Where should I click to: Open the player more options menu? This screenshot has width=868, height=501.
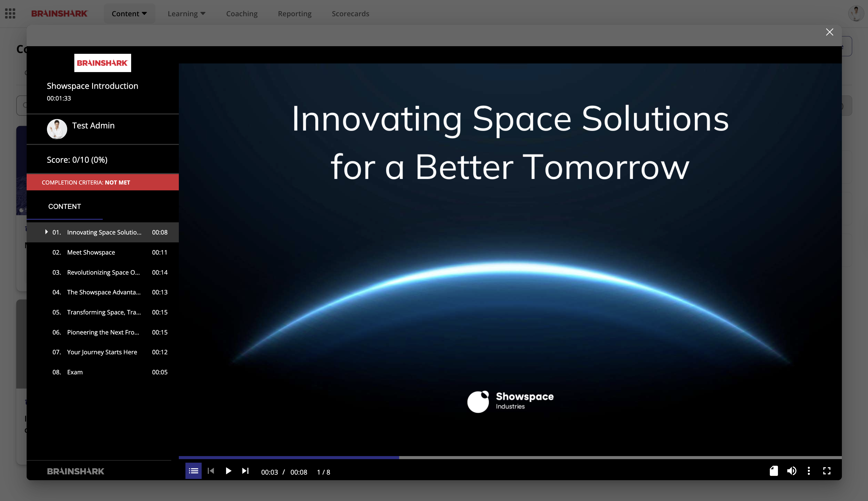pos(809,471)
